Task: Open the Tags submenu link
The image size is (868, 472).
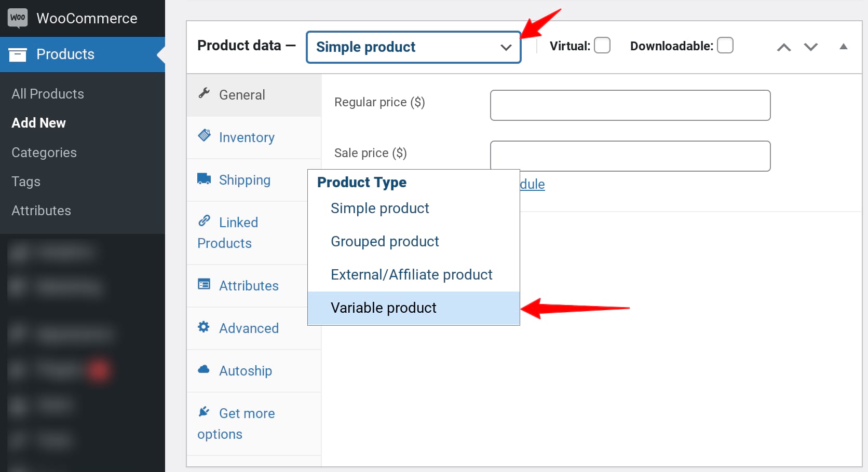Action: click(26, 182)
